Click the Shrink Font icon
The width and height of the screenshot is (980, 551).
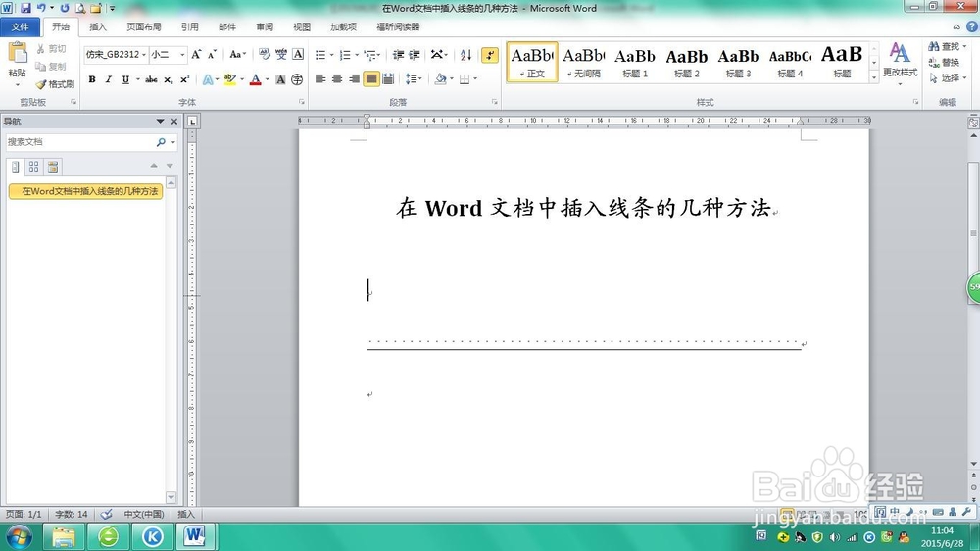[x=212, y=54]
